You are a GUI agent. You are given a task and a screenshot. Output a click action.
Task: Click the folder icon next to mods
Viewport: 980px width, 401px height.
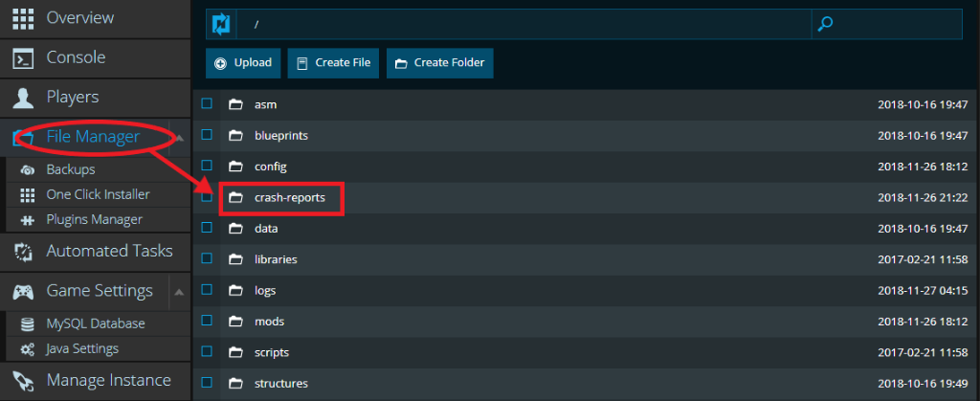[235, 322]
